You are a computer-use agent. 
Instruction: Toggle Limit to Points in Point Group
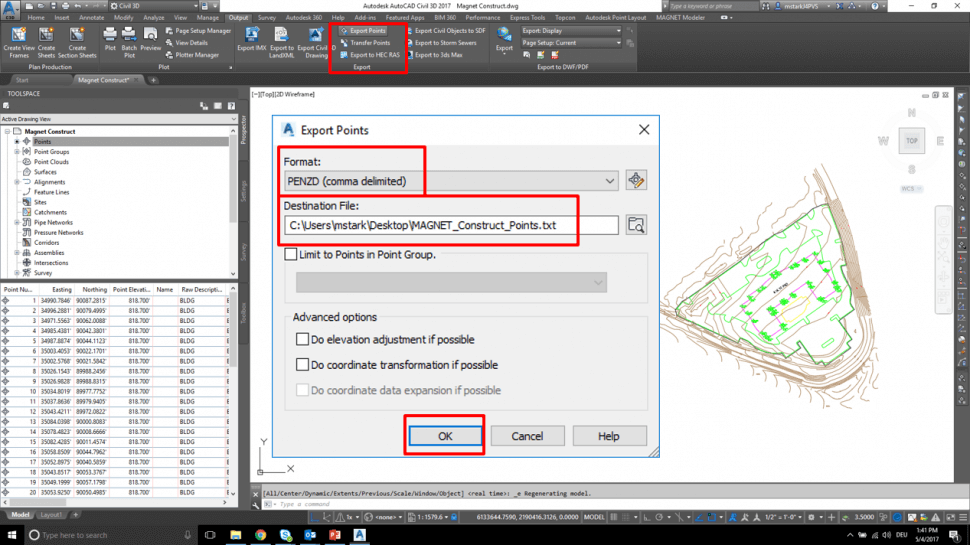(291, 254)
